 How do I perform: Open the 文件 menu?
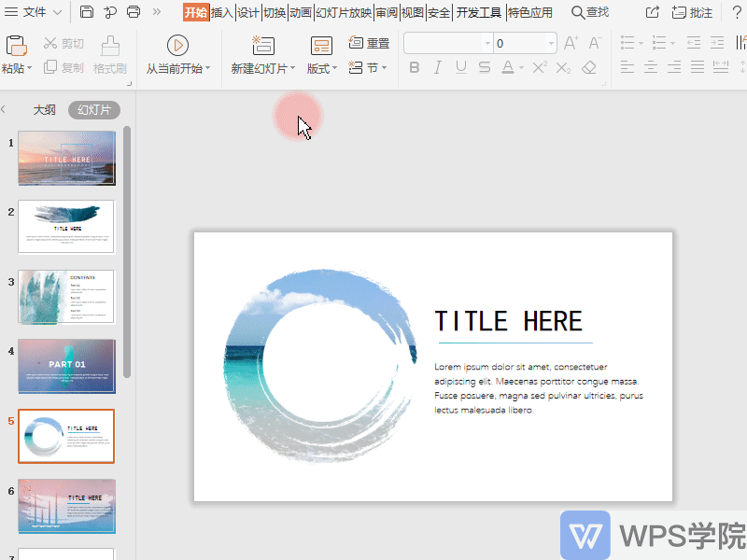click(33, 12)
